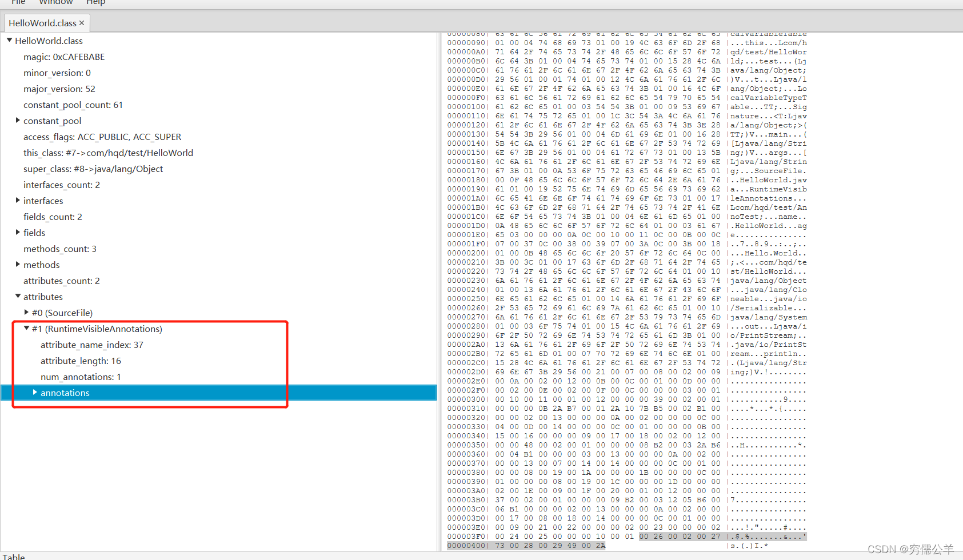The width and height of the screenshot is (963, 560).
Task: Open the Help menu
Action: pos(96,2)
